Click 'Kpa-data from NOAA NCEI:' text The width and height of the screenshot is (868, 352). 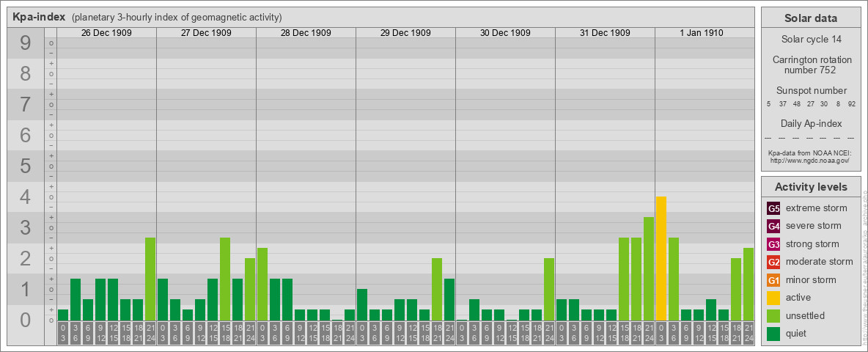click(811, 153)
